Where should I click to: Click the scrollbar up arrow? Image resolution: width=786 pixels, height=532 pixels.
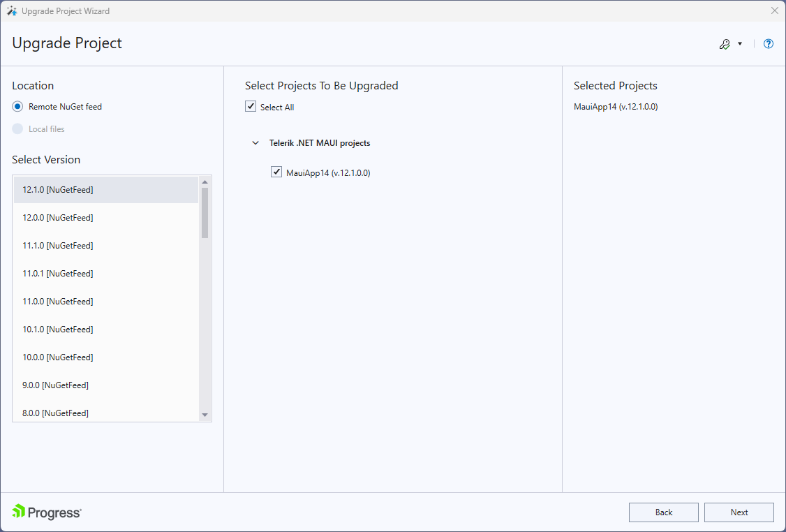coord(204,181)
